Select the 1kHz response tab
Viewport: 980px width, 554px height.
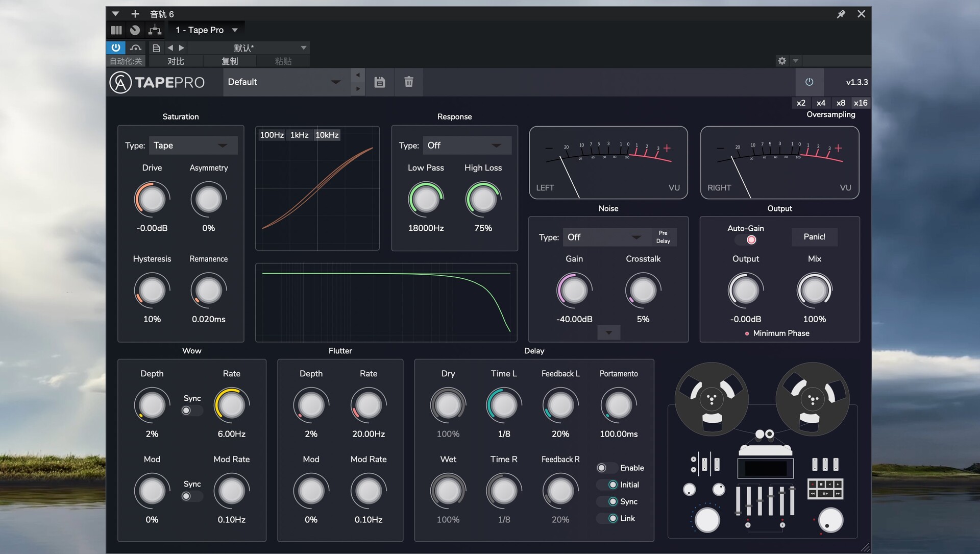(x=299, y=135)
